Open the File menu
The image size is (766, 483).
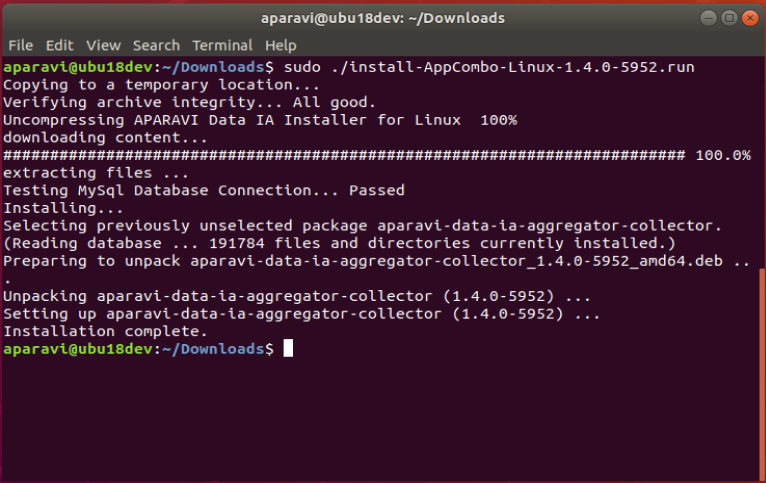21,45
